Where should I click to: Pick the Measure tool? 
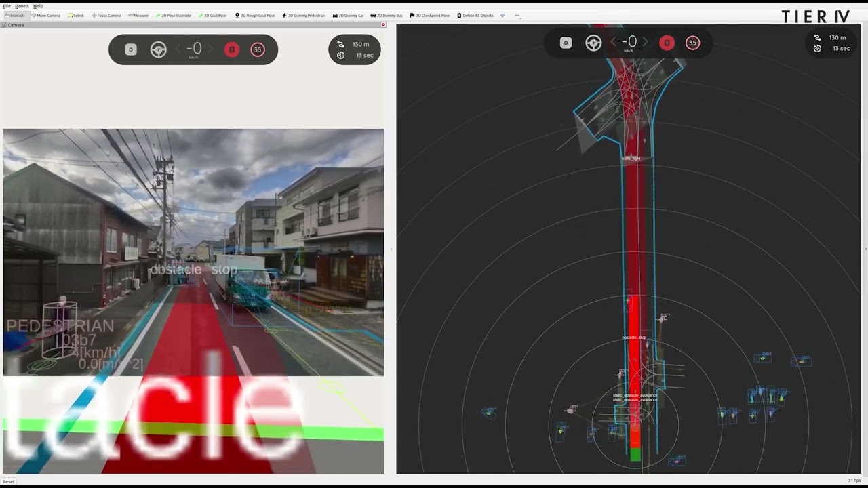tap(138, 15)
